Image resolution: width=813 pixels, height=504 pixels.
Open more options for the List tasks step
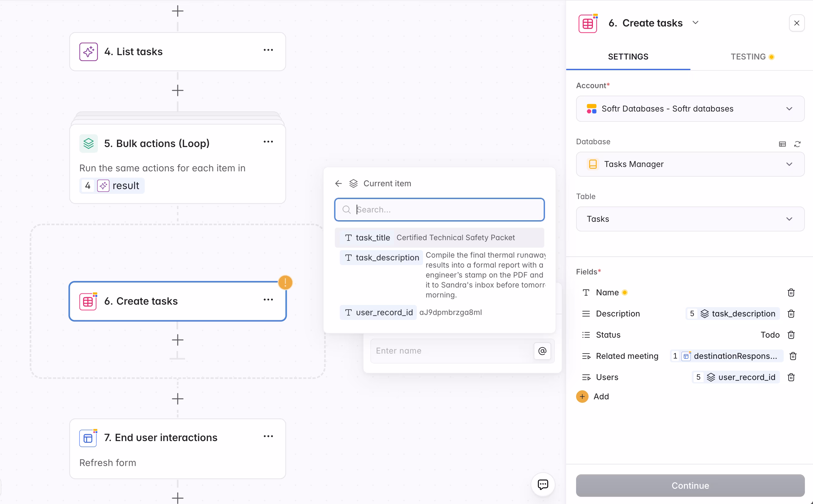(268, 50)
